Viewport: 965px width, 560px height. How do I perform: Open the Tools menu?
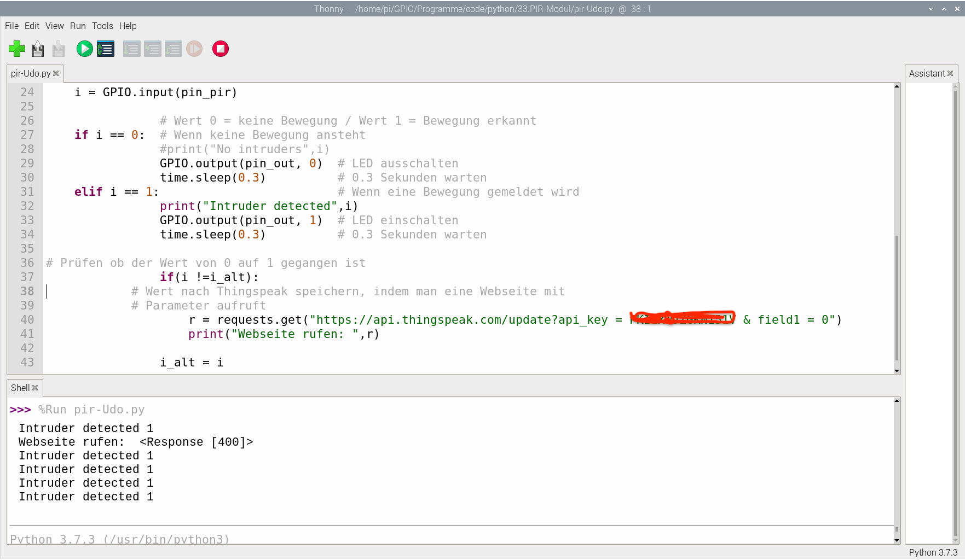point(102,26)
